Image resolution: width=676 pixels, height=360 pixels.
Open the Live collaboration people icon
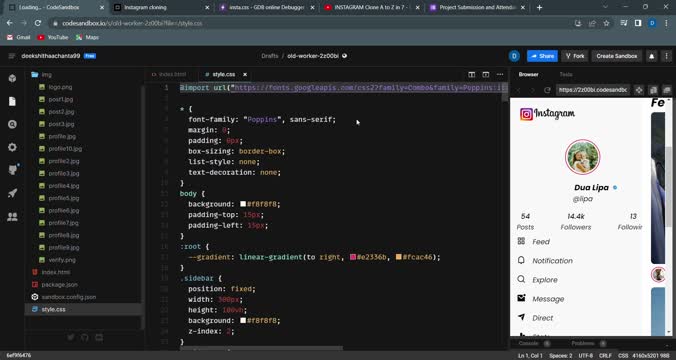pyautogui.click(x=12, y=216)
